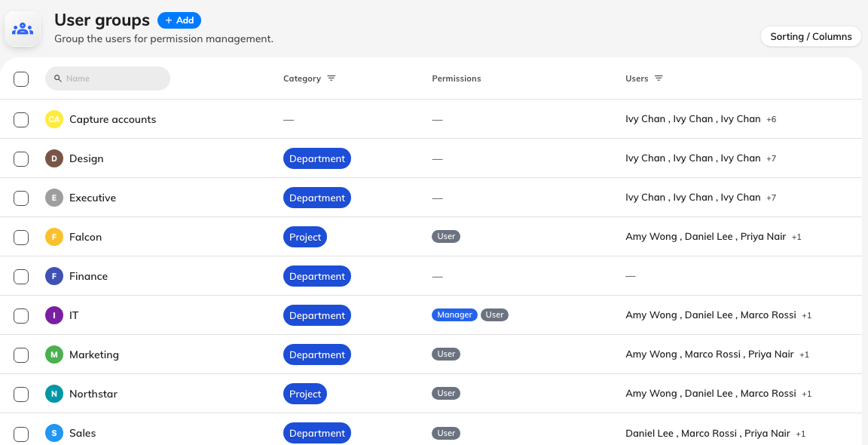Click the brown D avatar for Design
Screen dimensions: 868x445
pos(54,158)
